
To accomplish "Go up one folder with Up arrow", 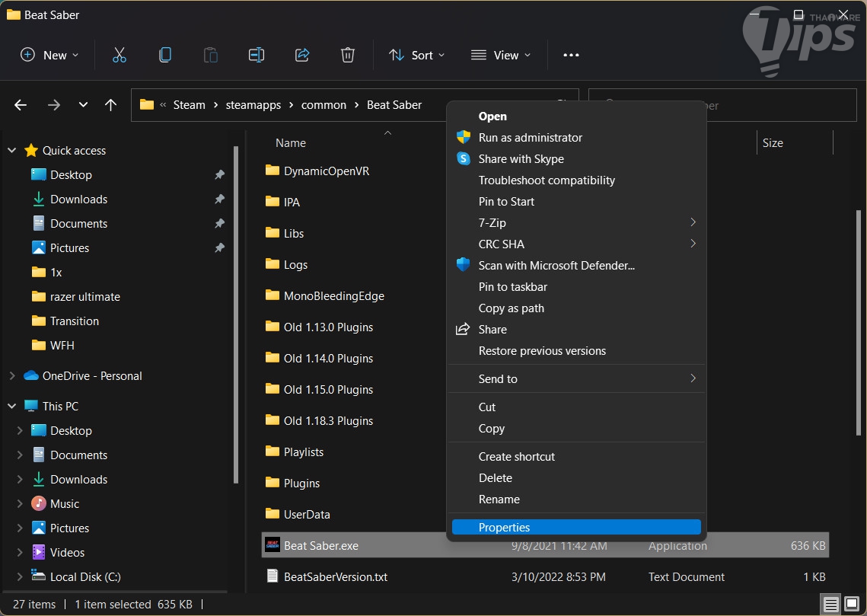I will coord(111,105).
